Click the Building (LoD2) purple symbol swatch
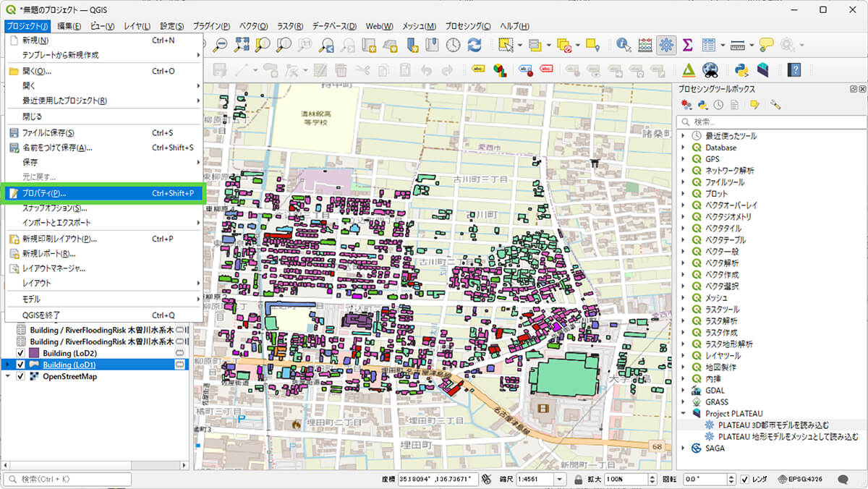The height and width of the screenshot is (489, 868). [x=33, y=353]
